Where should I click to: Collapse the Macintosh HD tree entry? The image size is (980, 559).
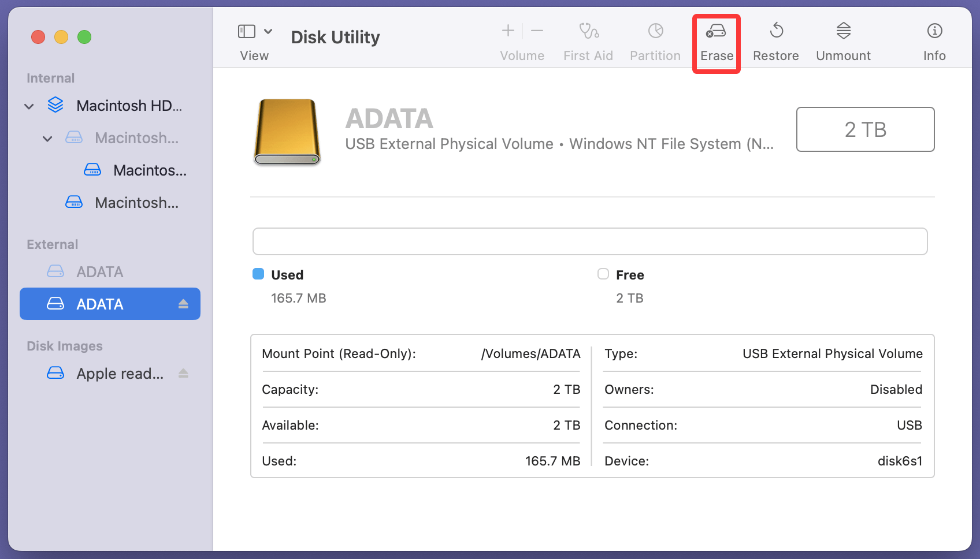(28, 106)
